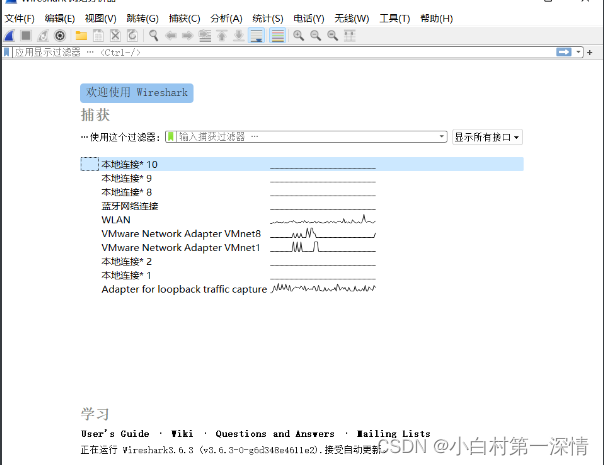Open the User's Guide link
Image resolution: width=604 pixels, height=465 pixels.
[115, 433]
